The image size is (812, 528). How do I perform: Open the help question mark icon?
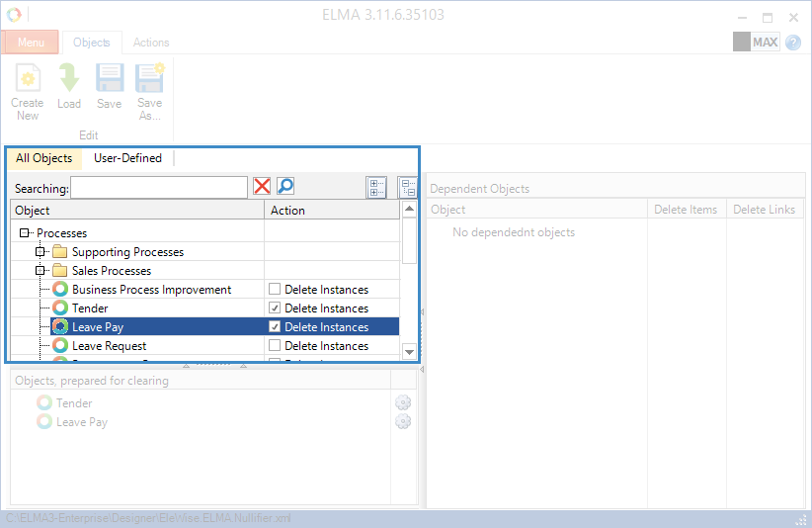tap(793, 43)
